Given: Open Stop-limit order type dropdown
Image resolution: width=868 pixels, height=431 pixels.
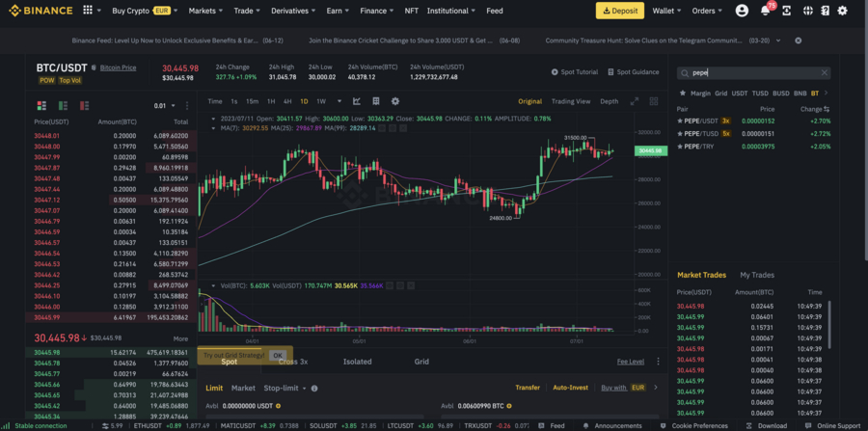Looking at the screenshot, I should click(x=285, y=389).
